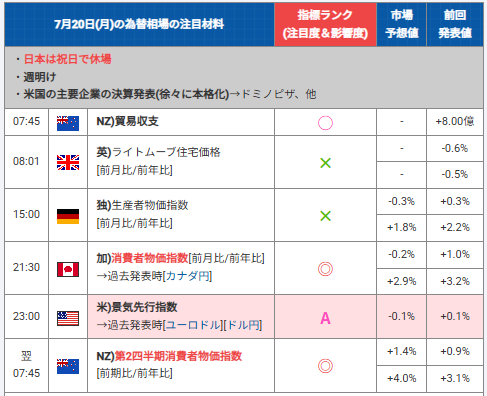487x396 pixels.
Task: Click the German flag icon
Action: click(68, 216)
